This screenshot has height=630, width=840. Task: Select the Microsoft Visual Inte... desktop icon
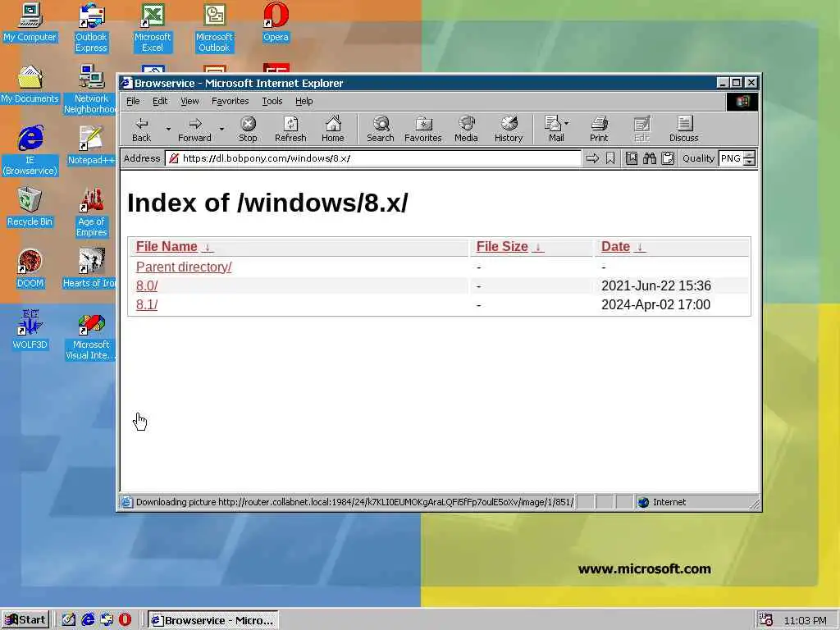tap(91, 336)
